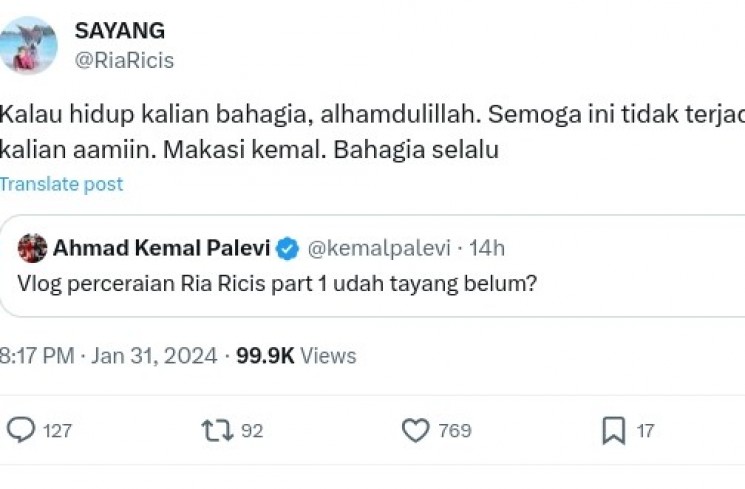
Task: Click the Translate post link
Action: click(62, 184)
